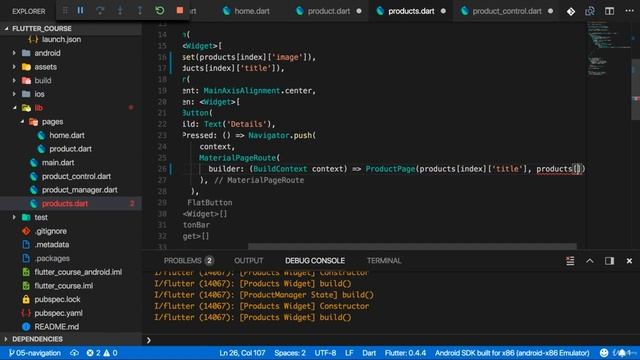
Task: Select the DEBUG CONSOLE panel tab
Action: pyautogui.click(x=315, y=260)
